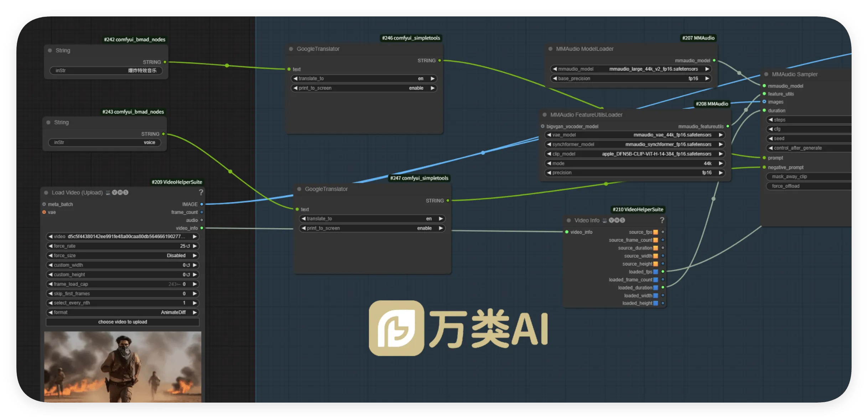Click the title dot of the Video Info node

pos(569,220)
